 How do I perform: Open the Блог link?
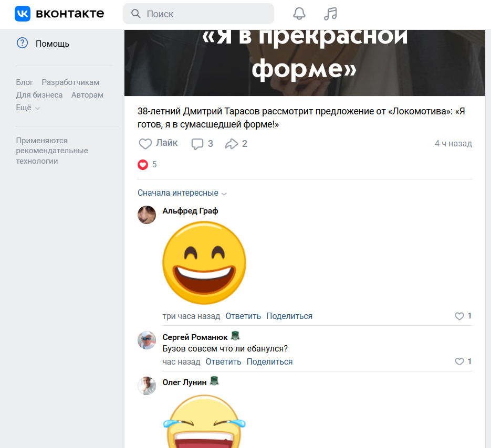point(25,82)
